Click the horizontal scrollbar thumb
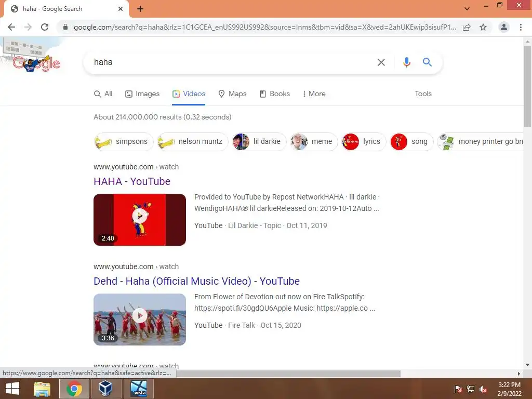This screenshot has height=399, width=532. [x=288, y=374]
